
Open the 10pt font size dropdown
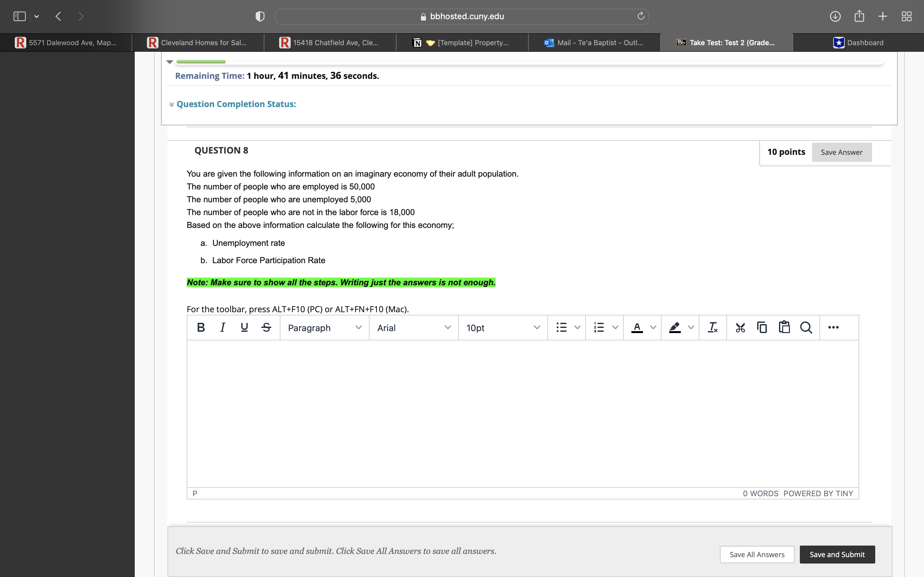(x=502, y=328)
